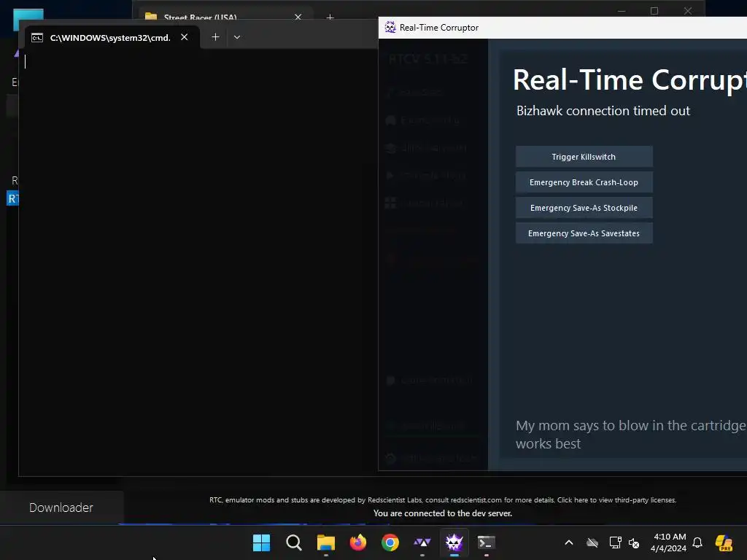The width and height of the screenshot is (747, 560).
Task: Add a new terminal tab
Action: [x=215, y=37]
